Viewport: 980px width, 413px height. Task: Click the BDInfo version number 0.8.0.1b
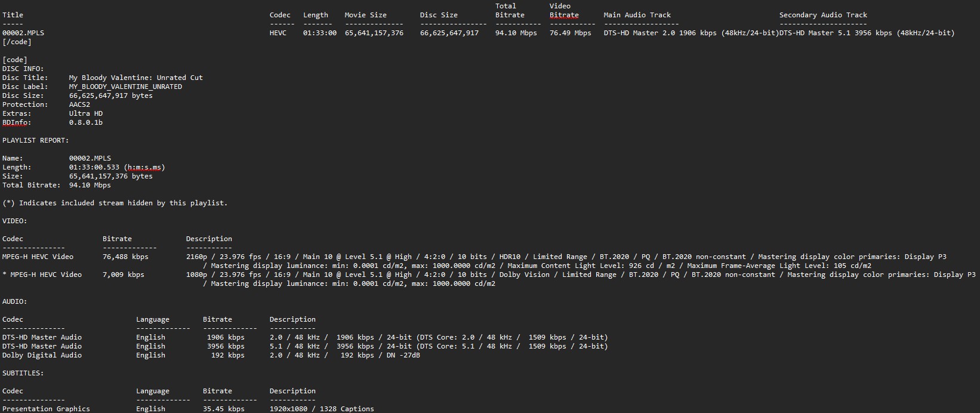coord(85,122)
